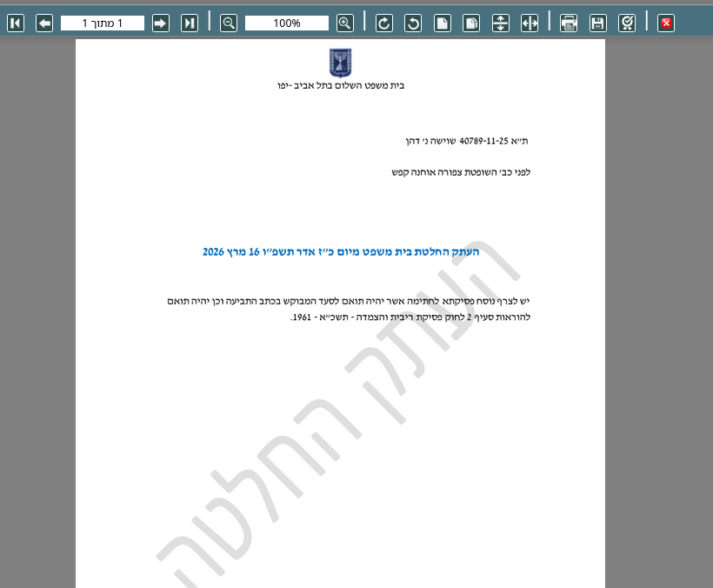Fit document to page height
Image resolution: width=713 pixels, height=588 pixels.
coord(501,23)
